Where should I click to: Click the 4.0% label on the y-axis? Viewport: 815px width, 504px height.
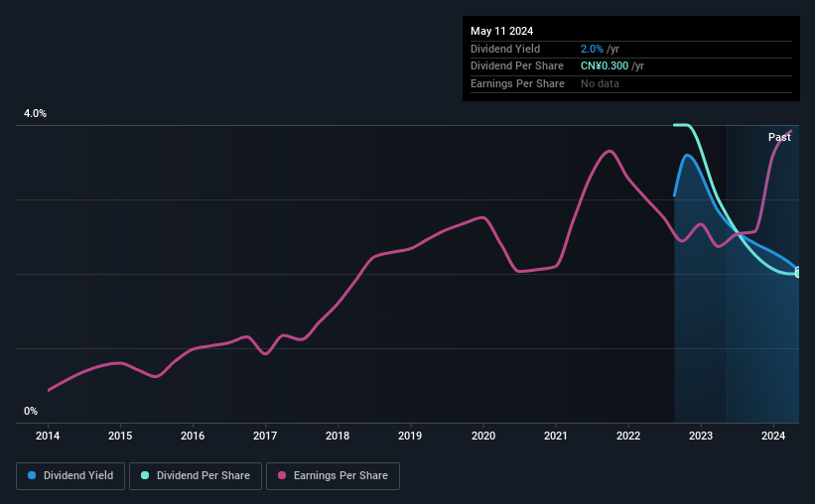[36, 114]
